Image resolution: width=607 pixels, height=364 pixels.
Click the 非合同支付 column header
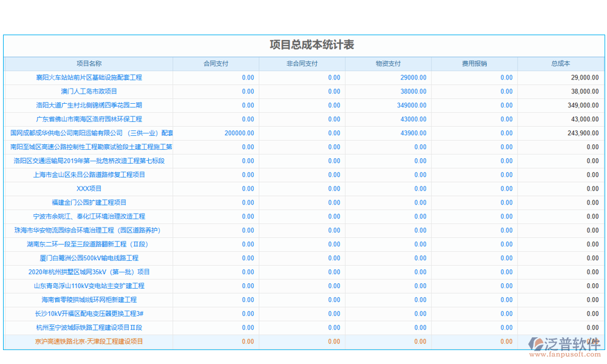(302, 64)
